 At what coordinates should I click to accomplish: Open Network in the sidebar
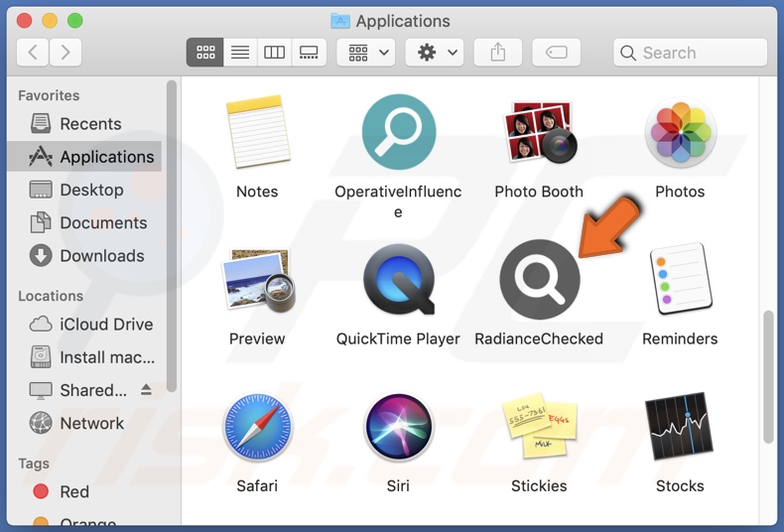[84, 423]
